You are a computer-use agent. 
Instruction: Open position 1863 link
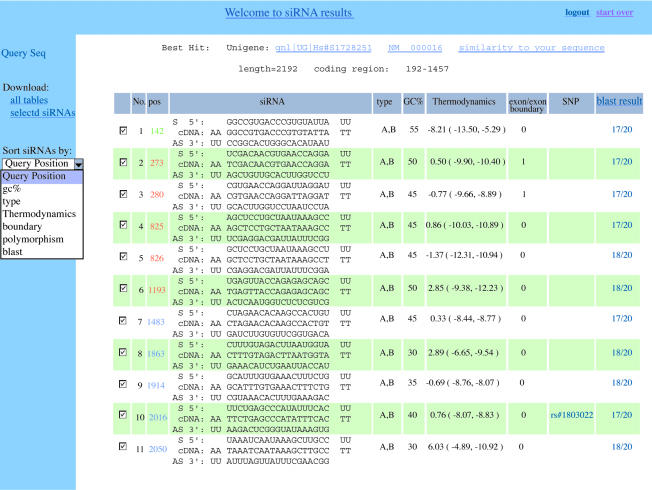coord(156,354)
